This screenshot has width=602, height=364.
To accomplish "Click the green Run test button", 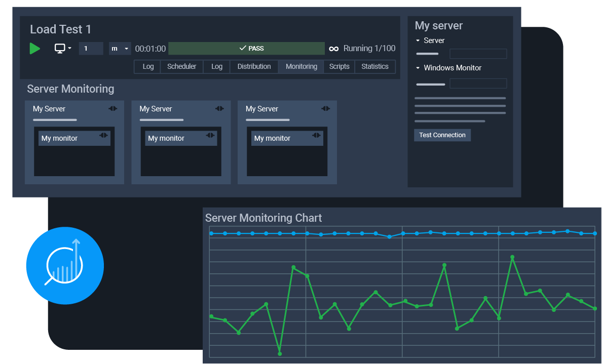I will click(x=34, y=48).
